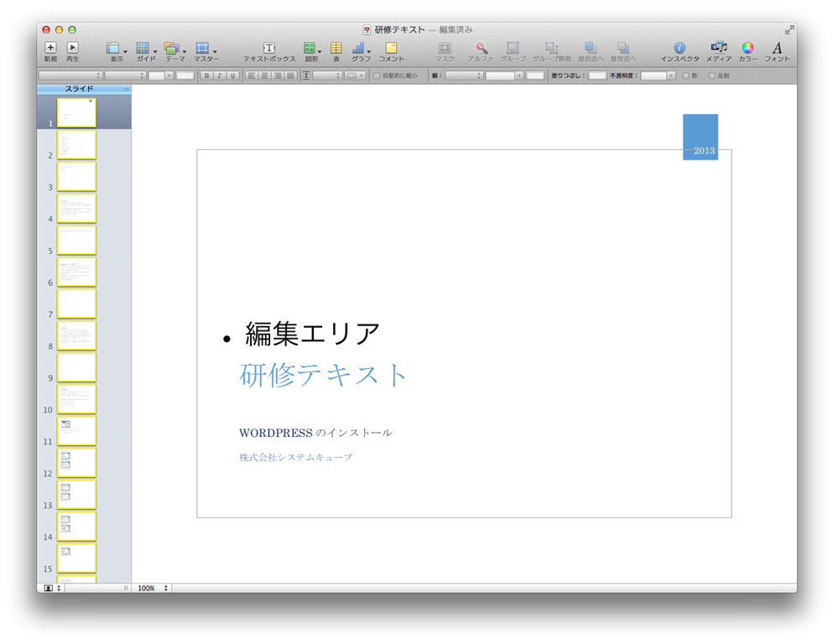Center text alignment in format bar

coord(264,76)
